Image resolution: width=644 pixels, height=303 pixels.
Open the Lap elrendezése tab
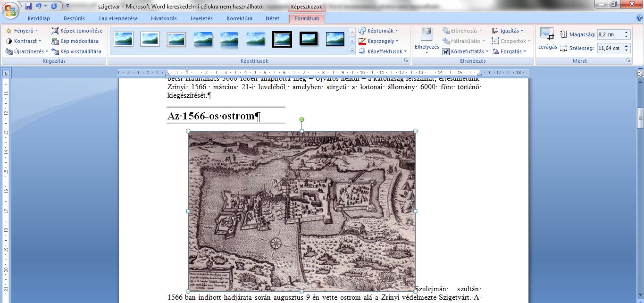point(118,18)
